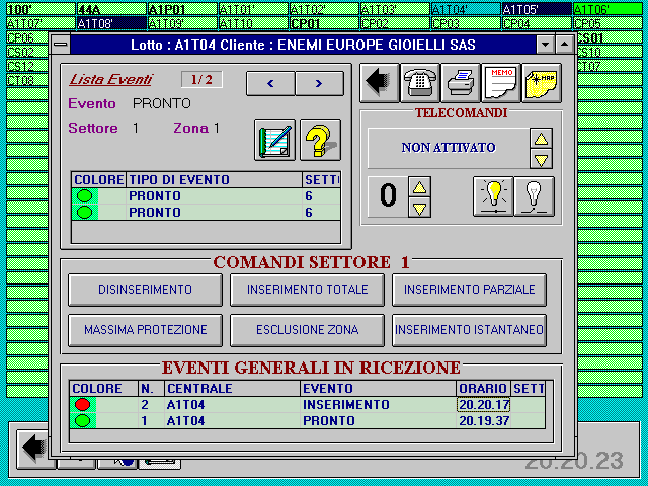Turn on the lit light bulb switch

(492, 196)
